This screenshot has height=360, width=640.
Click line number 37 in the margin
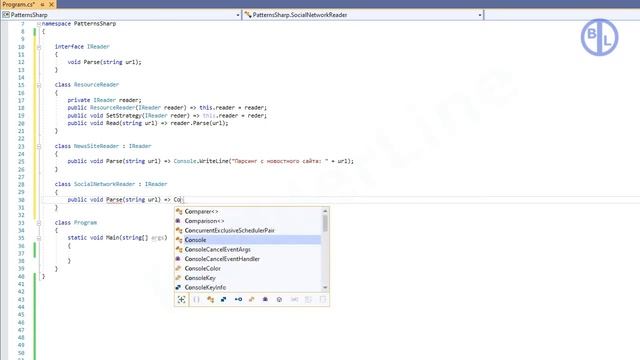(x=21, y=253)
